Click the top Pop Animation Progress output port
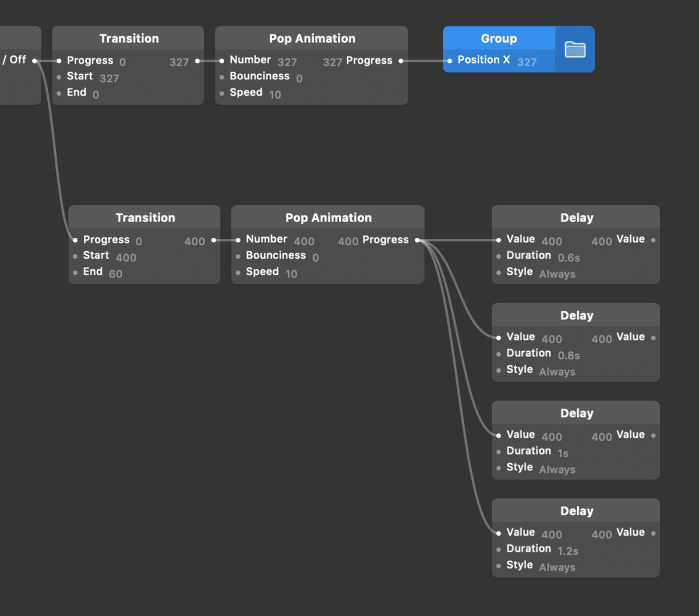The width and height of the screenshot is (699, 616). [401, 61]
